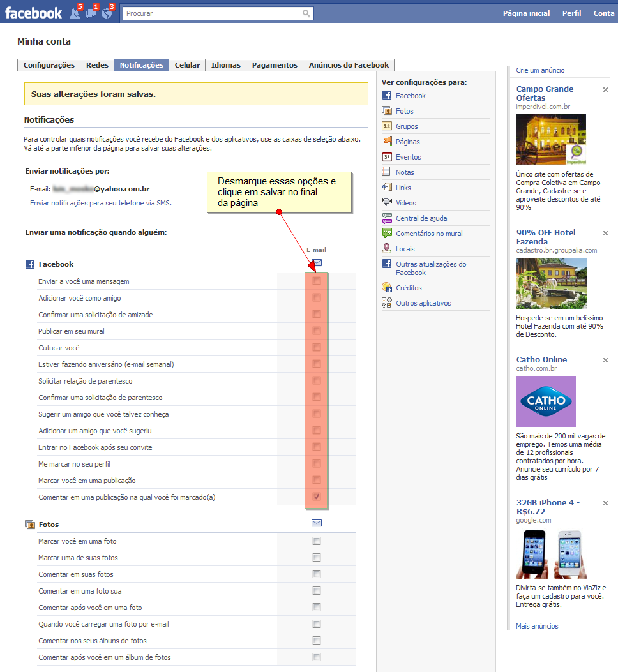Click the Páginas flag icon
The width and height of the screenshot is (618, 672).
387,141
